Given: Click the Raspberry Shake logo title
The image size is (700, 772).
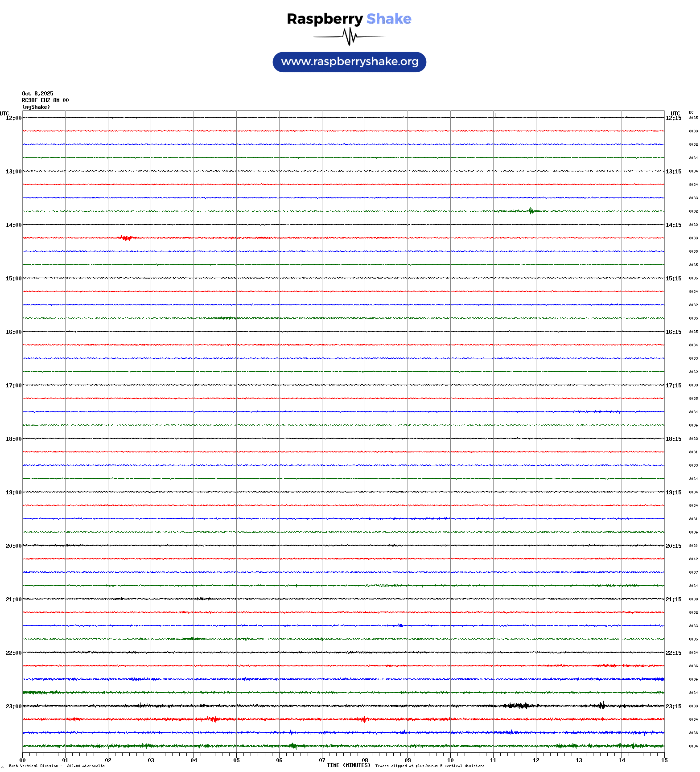Looking at the screenshot, I should (349, 19).
